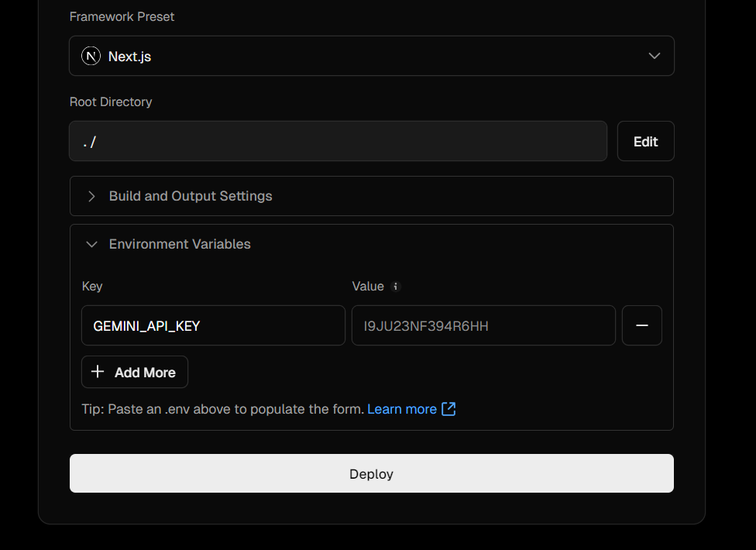Focus the Root Directory path field
This screenshot has height=550, width=756.
338,141
